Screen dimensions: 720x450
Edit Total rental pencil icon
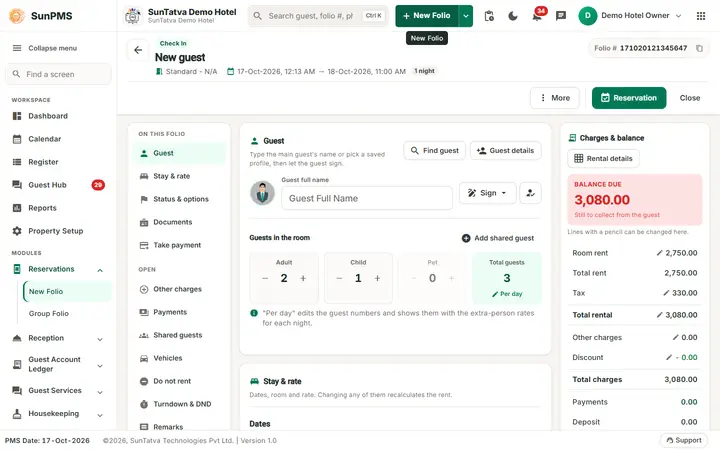click(660, 315)
